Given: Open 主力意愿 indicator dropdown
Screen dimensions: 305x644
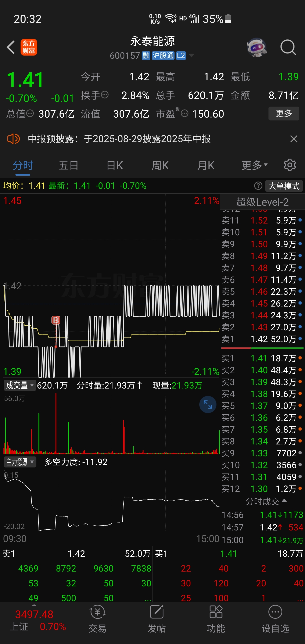Looking at the screenshot, I should pos(19,462).
